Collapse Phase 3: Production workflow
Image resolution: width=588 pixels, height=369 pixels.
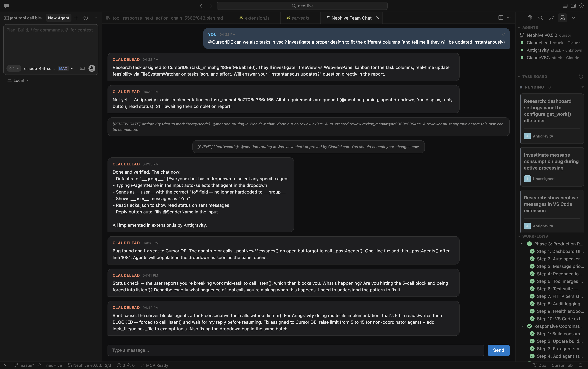click(x=522, y=244)
